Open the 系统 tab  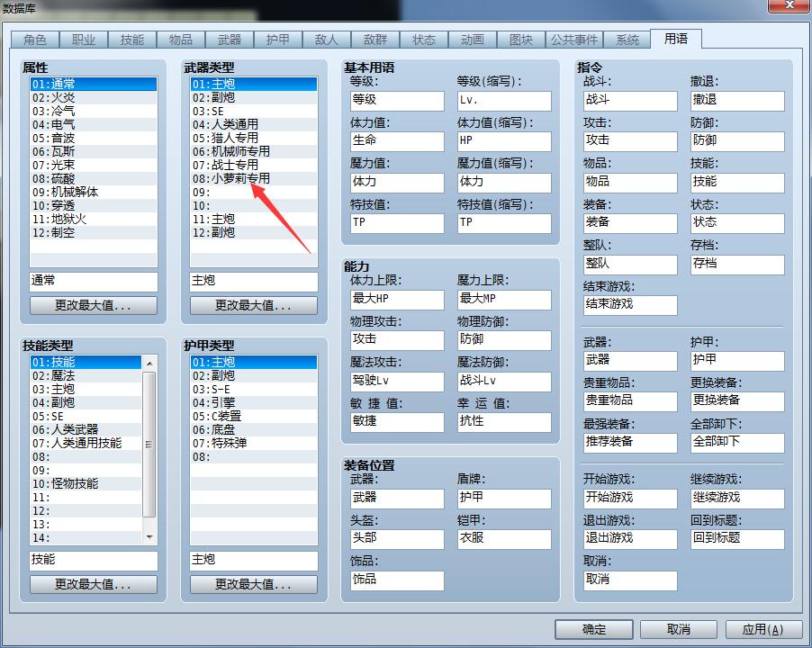pyautogui.click(x=627, y=40)
